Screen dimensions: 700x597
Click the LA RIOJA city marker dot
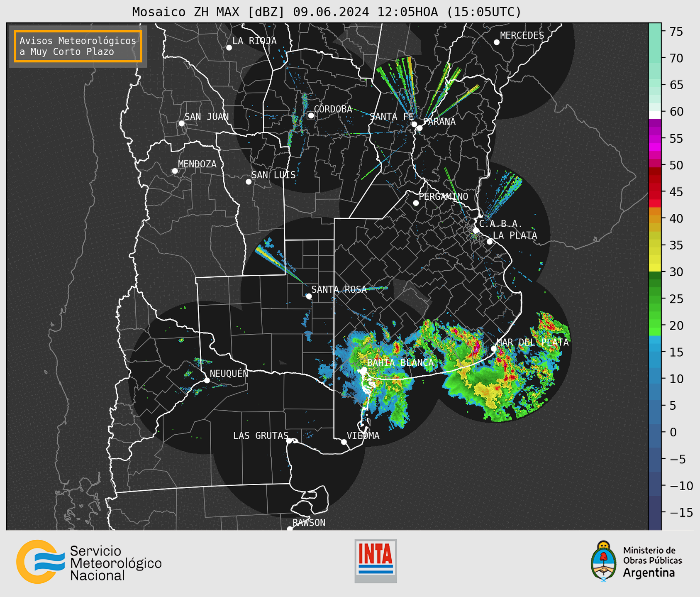pos(229,48)
